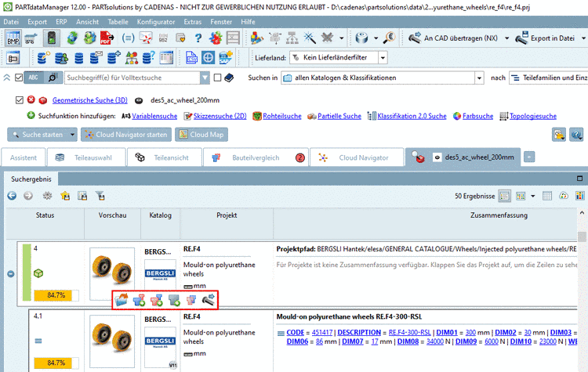Toggle the Geometrische Suche (3D) checkbox
588x372 pixels.
coord(20,100)
